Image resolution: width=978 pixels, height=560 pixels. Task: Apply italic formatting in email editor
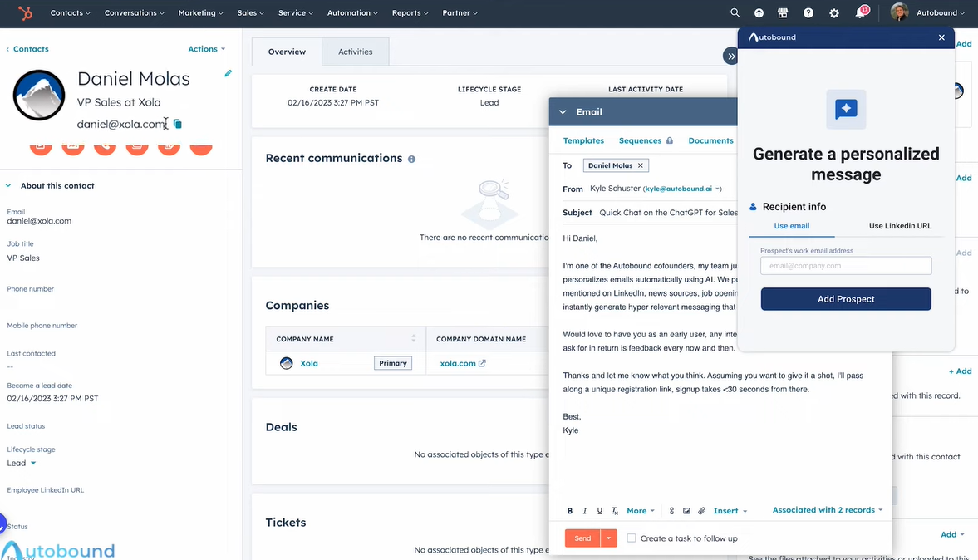[x=584, y=511]
